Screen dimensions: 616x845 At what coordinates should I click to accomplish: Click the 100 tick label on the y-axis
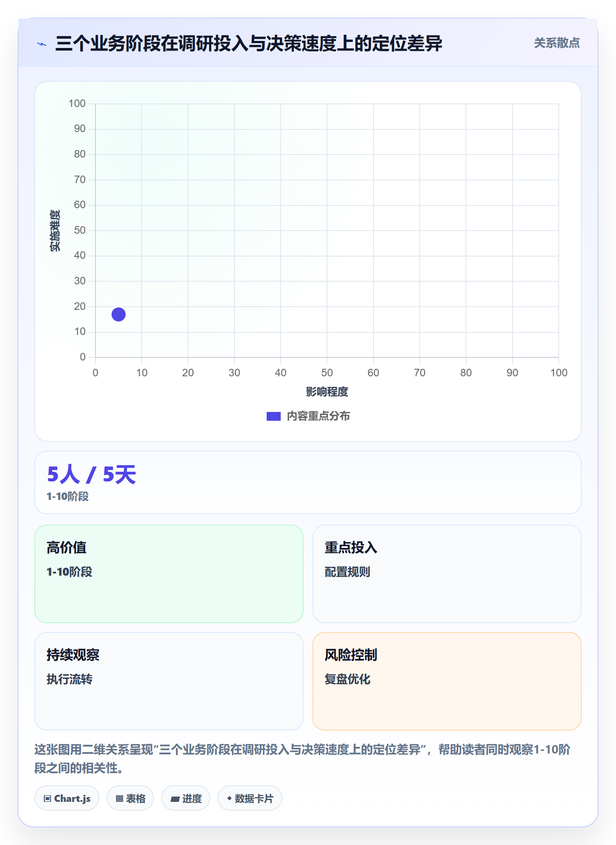(x=77, y=103)
